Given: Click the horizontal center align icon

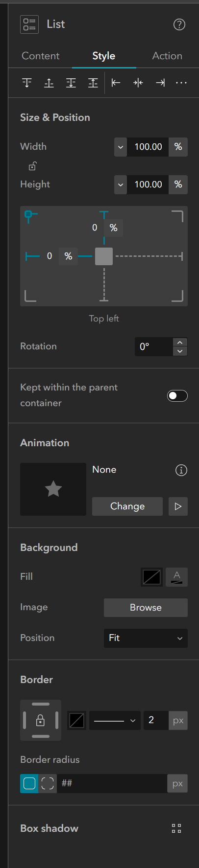Looking at the screenshot, I should coord(138,83).
